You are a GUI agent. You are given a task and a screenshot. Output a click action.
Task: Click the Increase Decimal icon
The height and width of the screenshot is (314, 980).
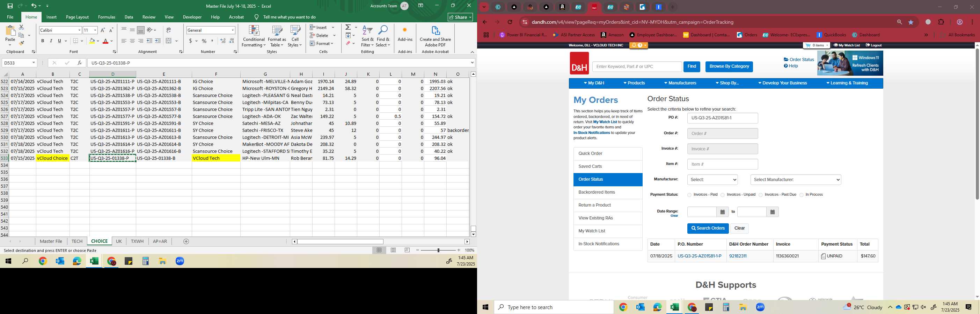click(x=223, y=41)
